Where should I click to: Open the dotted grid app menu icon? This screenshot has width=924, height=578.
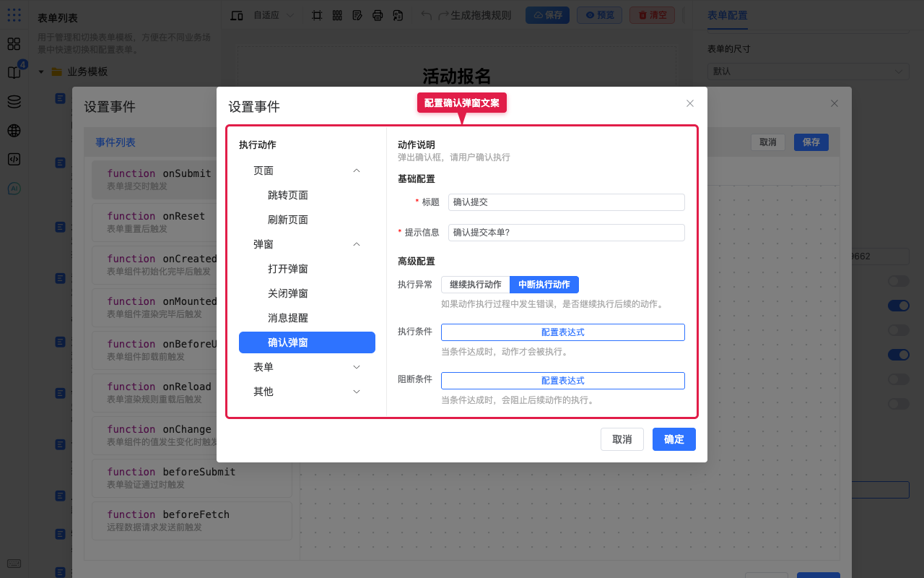click(14, 14)
